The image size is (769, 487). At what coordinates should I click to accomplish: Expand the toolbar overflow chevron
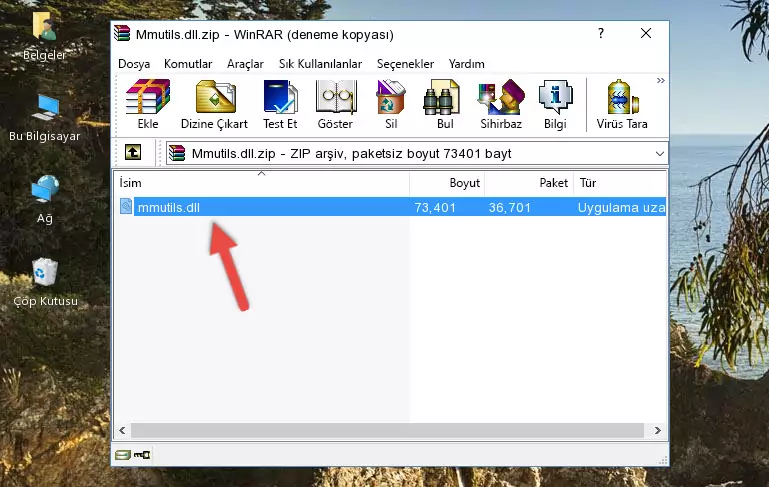click(661, 80)
